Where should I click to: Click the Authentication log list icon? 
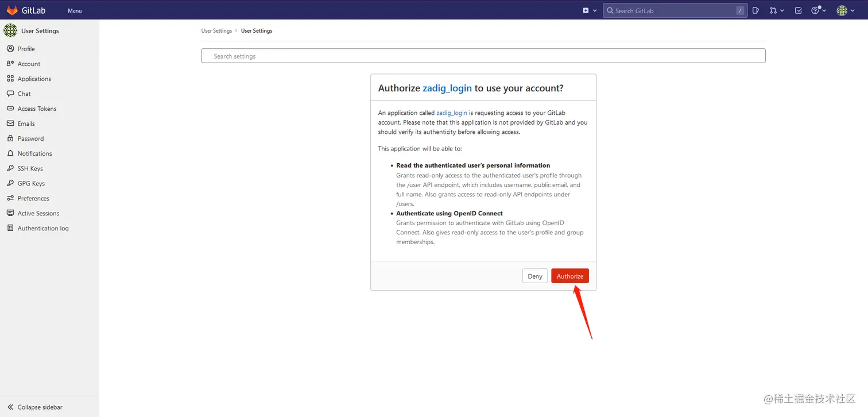point(10,228)
